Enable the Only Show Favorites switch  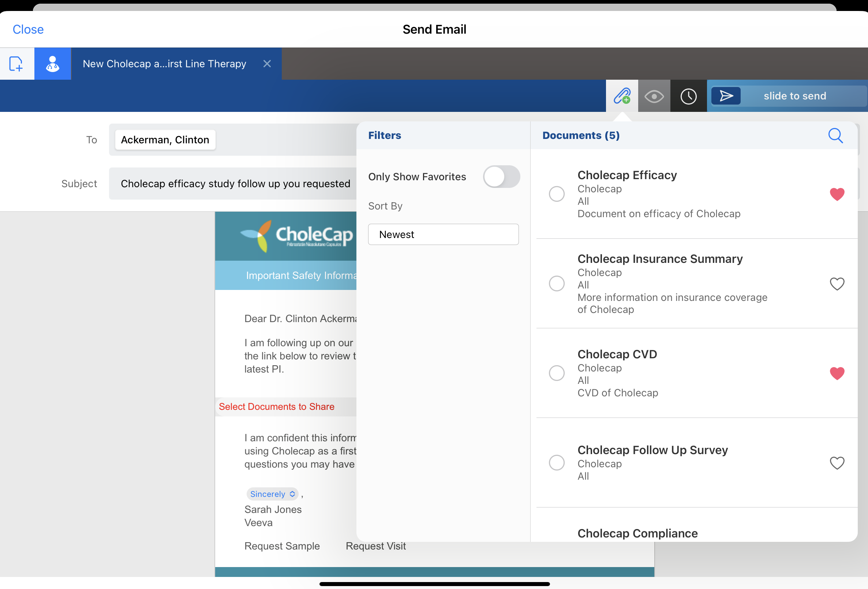pos(501,177)
